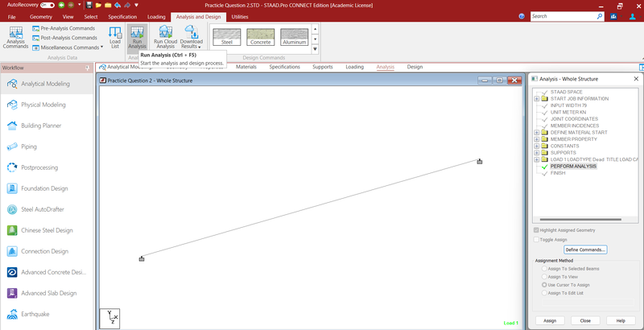Image resolution: width=644 pixels, height=330 pixels.
Task: Open quick access toolbar customize dropdown
Action: 136,6
